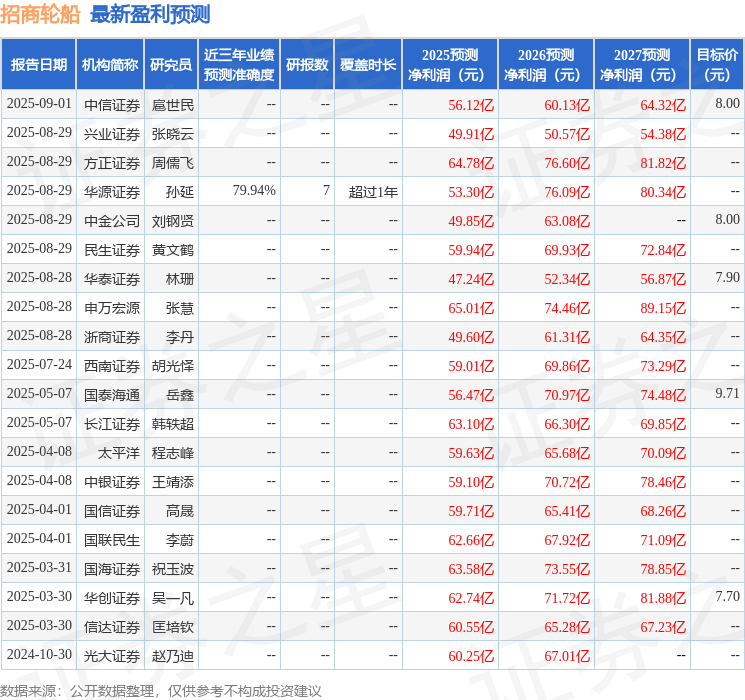
Task: Click the 2024-10-30 report date cell
Action: (x=39, y=656)
